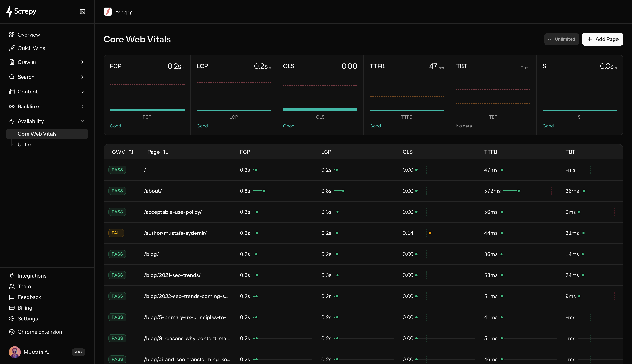Click the Settings gear icon

12,319
